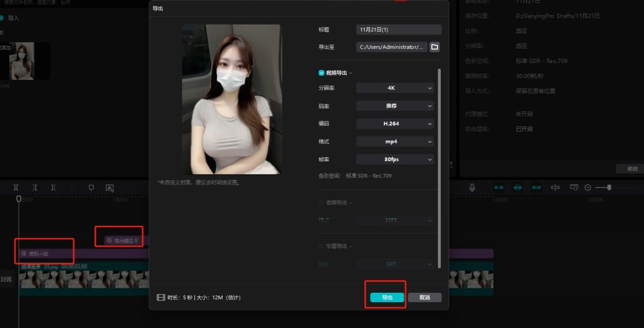
Task: Open the 编码 codec dropdown showing H.264
Action: tap(395, 124)
